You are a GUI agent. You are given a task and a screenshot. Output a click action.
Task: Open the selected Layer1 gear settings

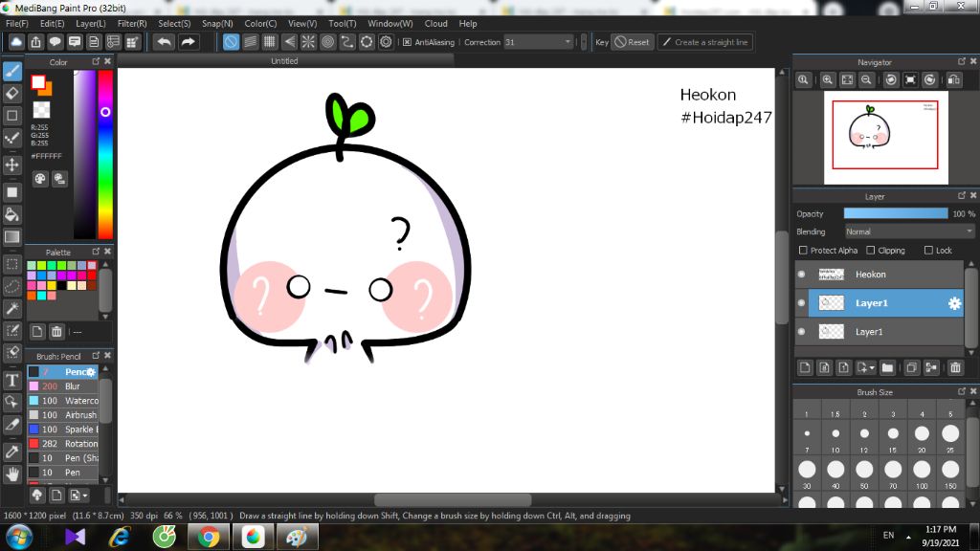[954, 303]
